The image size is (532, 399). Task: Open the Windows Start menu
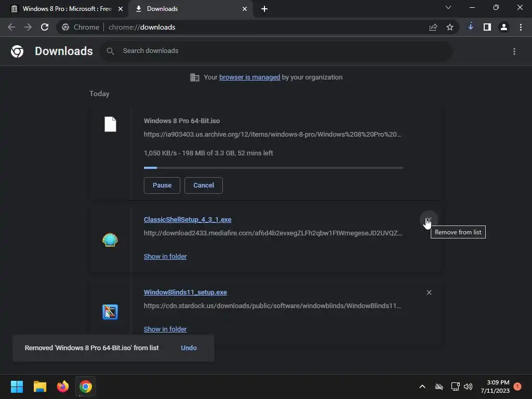coord(17,387)
